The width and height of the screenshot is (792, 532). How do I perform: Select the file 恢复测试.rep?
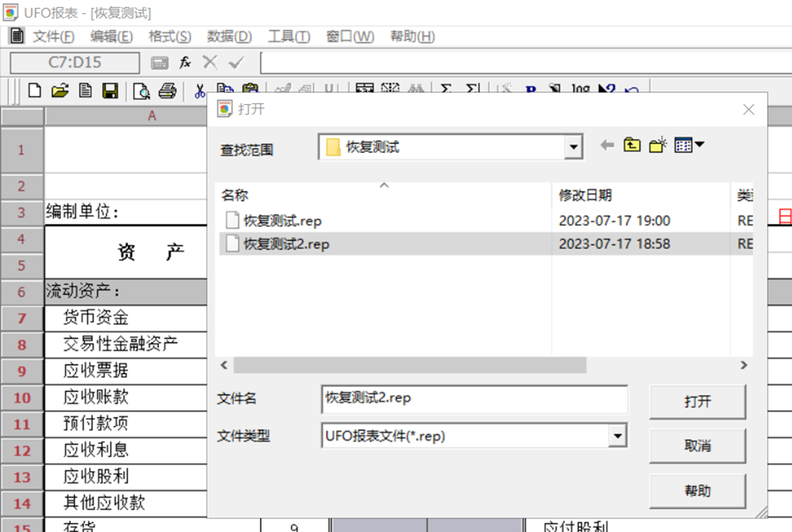tap(283, 221)
